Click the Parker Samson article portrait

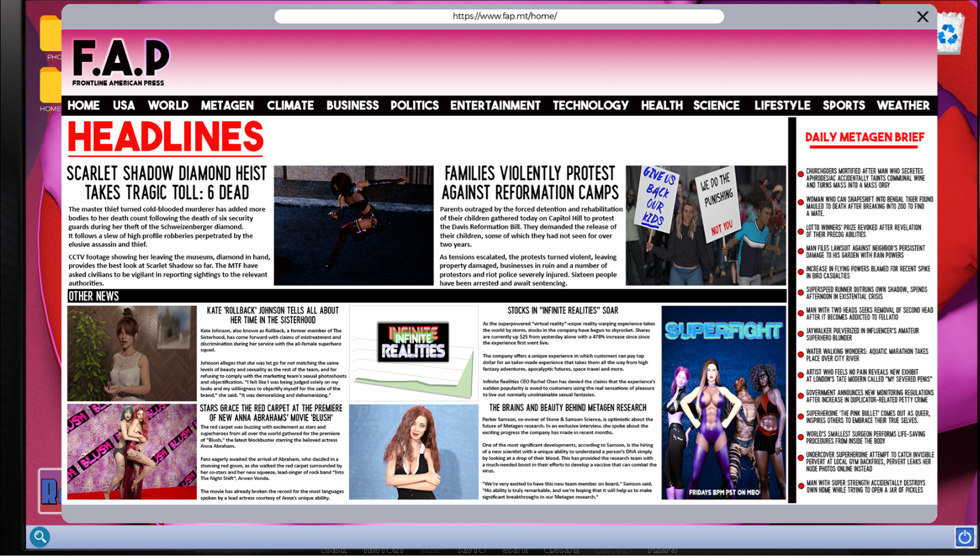point(413,451)
